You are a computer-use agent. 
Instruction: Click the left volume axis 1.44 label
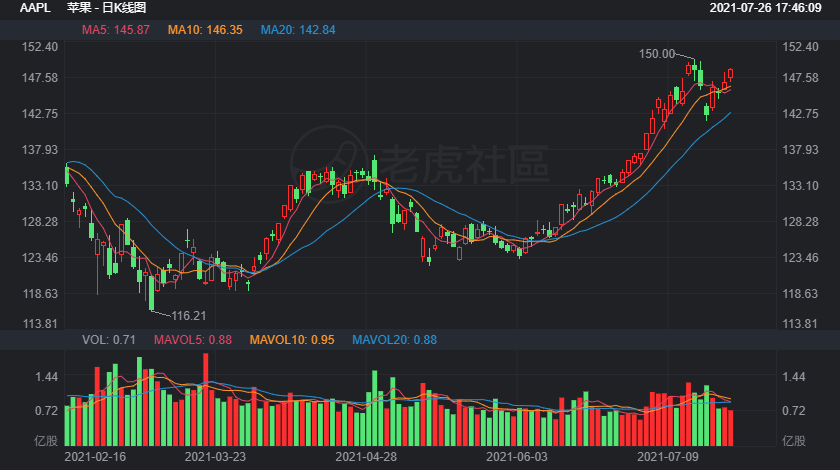coord(47,377)
